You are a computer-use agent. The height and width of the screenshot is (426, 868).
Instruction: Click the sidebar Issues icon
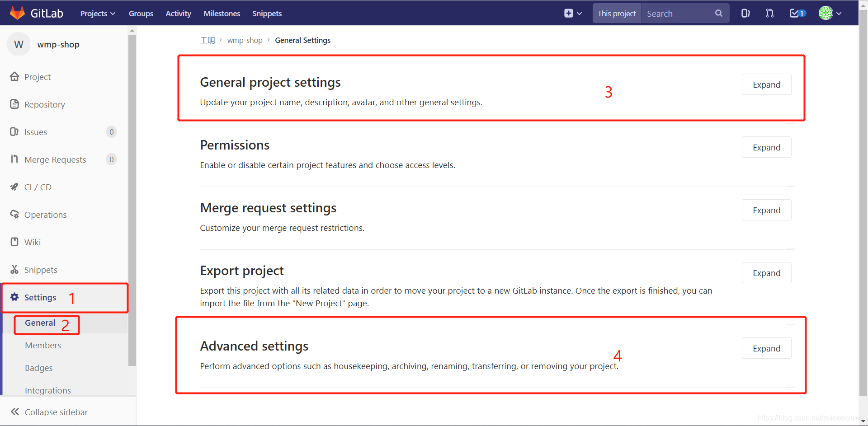tap(14, 131)
